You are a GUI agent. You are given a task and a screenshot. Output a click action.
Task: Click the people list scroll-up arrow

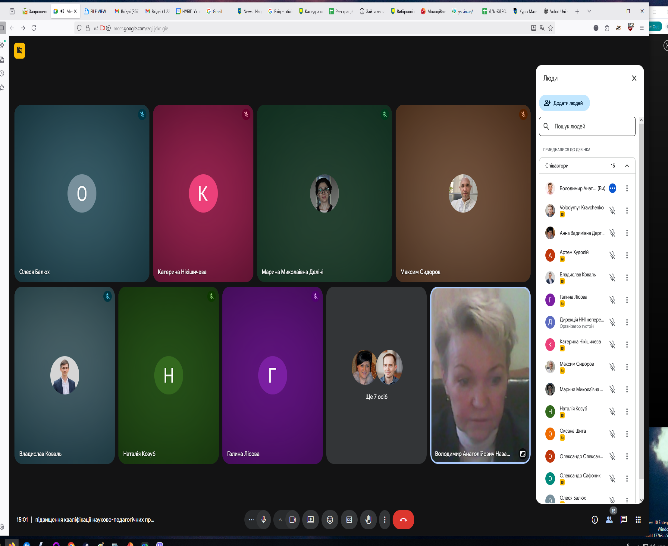click(x=641, y=121)
